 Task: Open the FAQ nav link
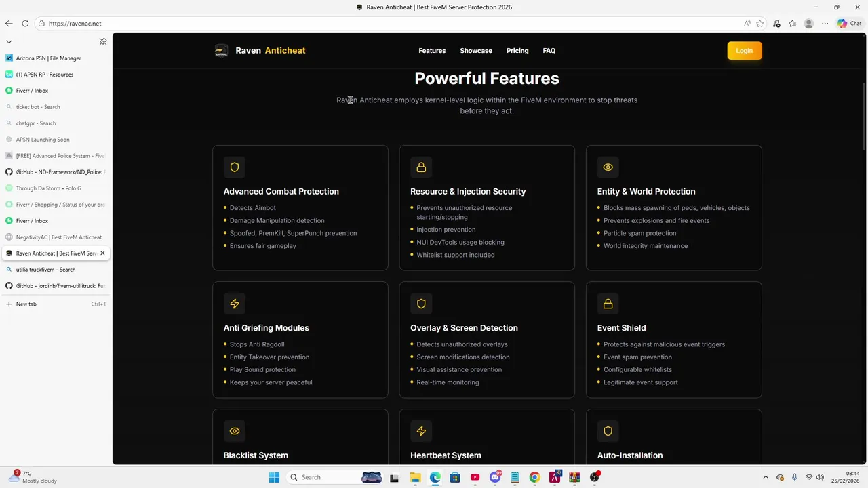(549, 51)
